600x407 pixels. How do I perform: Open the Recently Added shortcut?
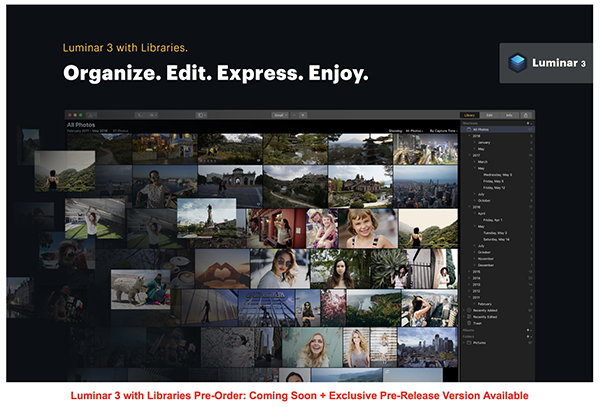485,311
